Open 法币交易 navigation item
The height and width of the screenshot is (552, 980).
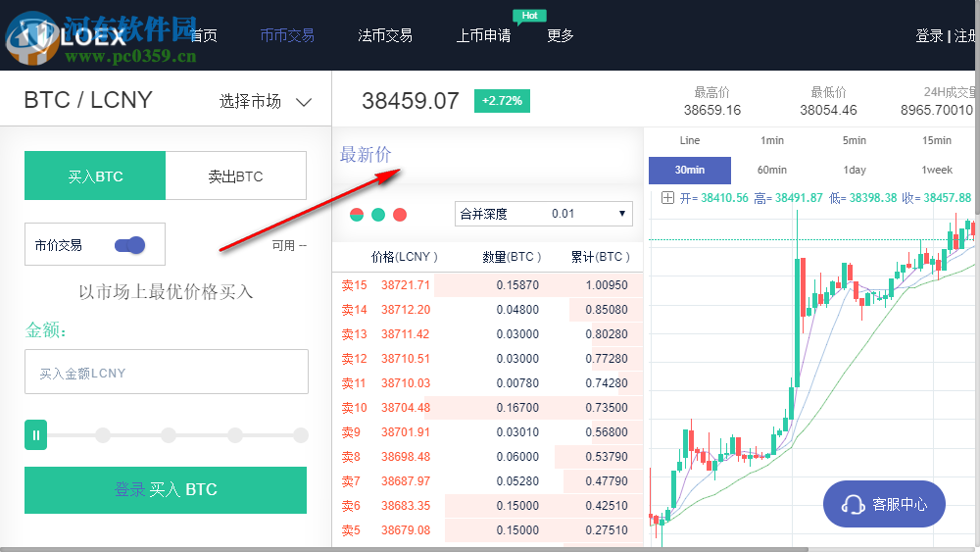click(x=385, y=35)
